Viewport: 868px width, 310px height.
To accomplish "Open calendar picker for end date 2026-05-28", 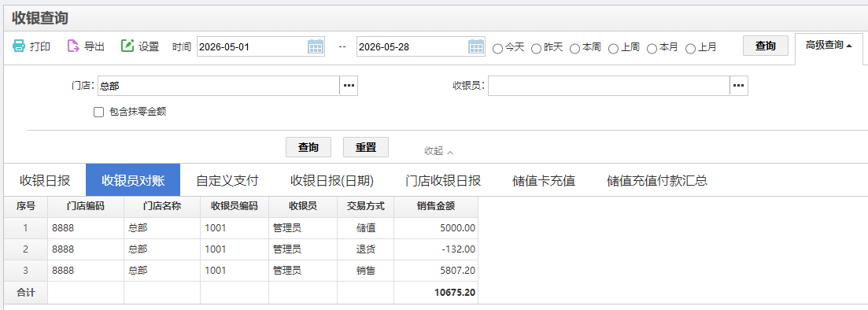I will (476, 46).
